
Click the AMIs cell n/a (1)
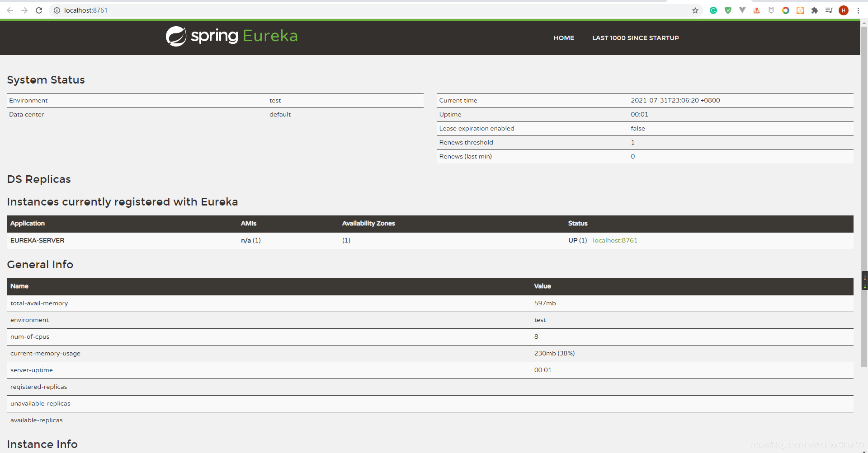coord(250,240)
